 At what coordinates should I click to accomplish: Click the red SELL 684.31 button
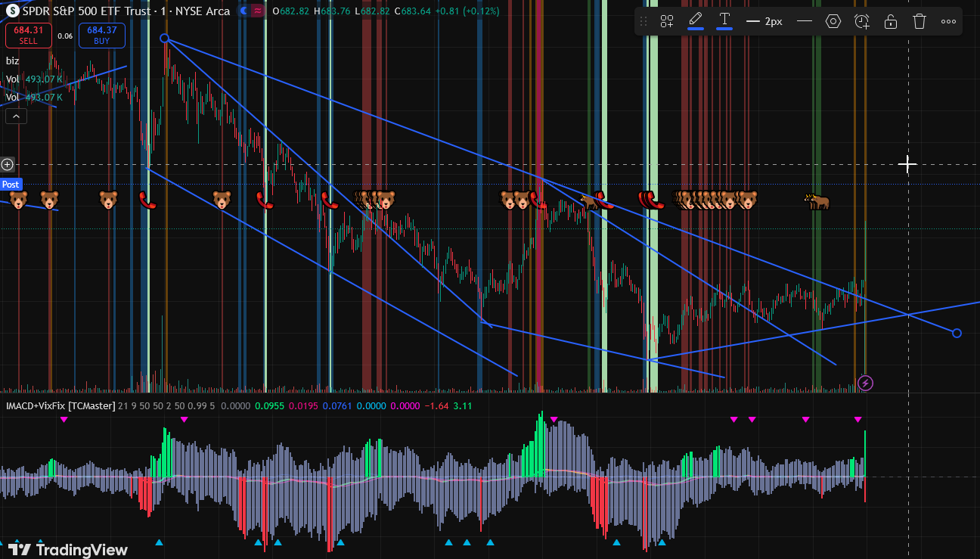coord(28,35)
